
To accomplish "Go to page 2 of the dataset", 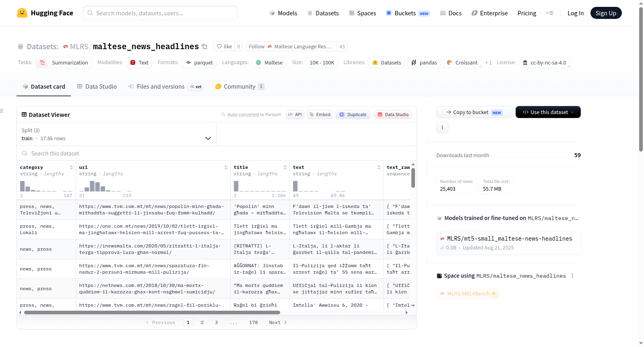I will pyautogui.click(x=202, y=322).
